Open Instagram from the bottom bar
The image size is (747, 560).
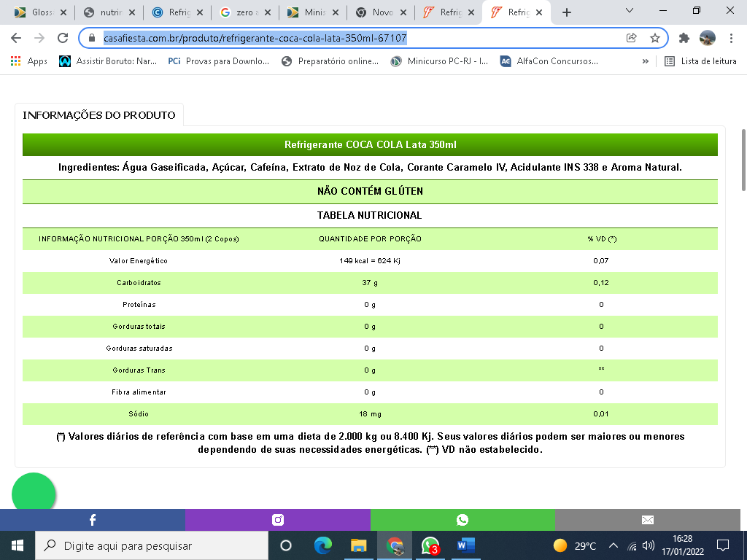(278, 520)
